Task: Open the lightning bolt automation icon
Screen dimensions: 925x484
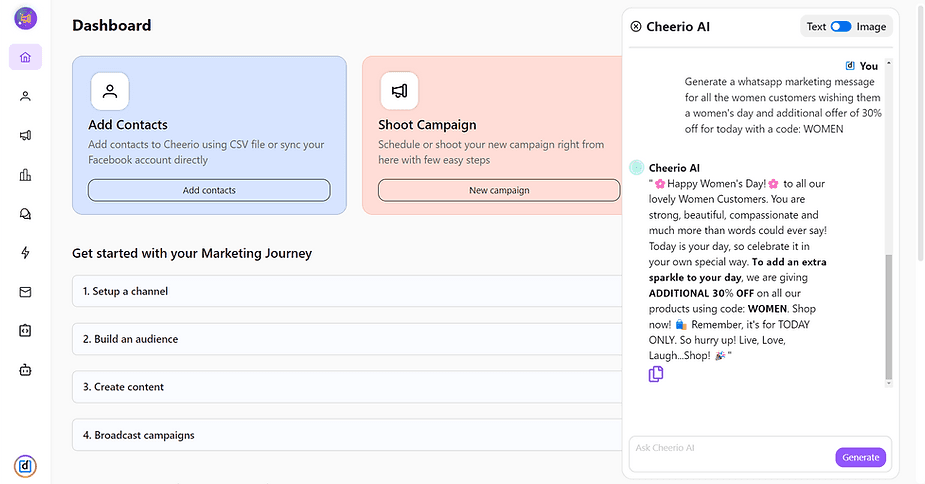Action: point(25,253)
